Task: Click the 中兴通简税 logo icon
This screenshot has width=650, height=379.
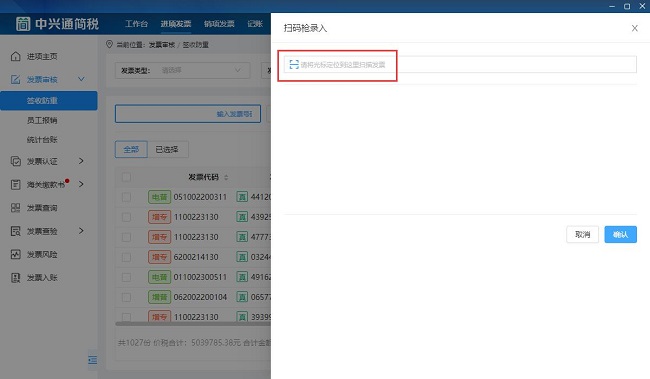Action: [23, 24]
